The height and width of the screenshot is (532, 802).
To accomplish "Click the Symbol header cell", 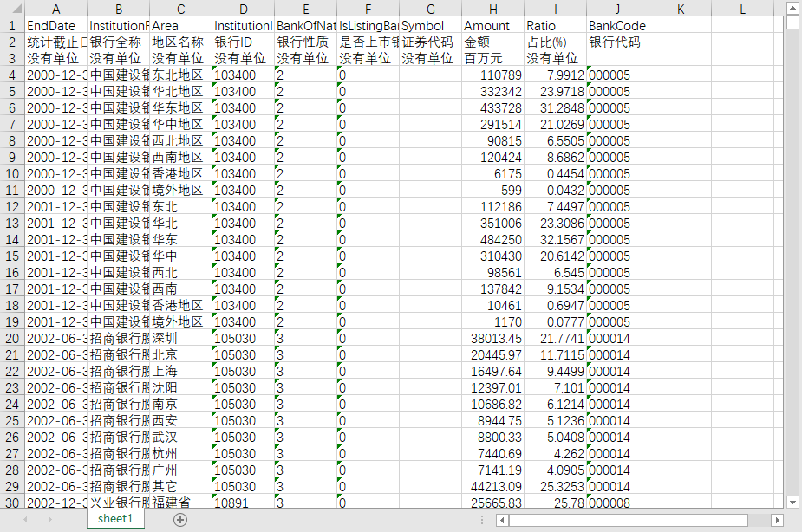I will coord(431,25).
